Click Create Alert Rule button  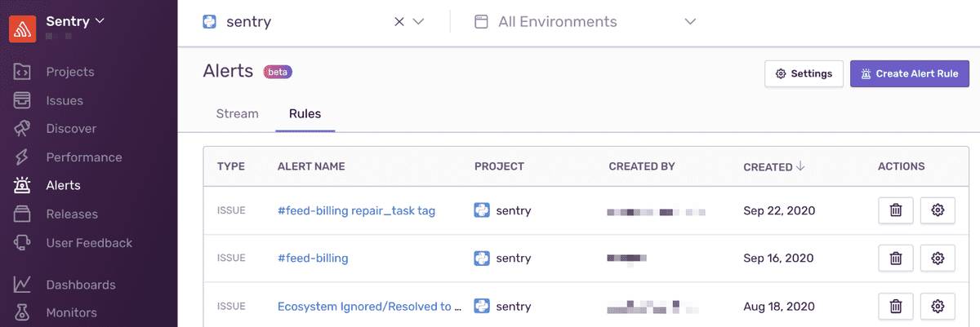coord(910,73)
